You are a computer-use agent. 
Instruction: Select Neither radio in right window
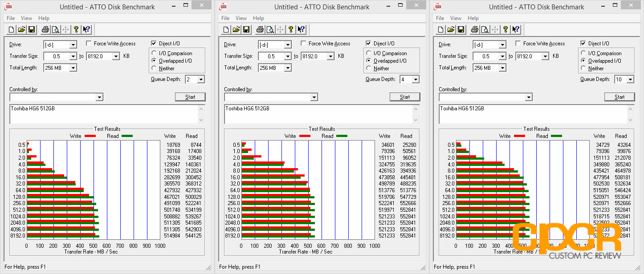click(x=584, y=68)
